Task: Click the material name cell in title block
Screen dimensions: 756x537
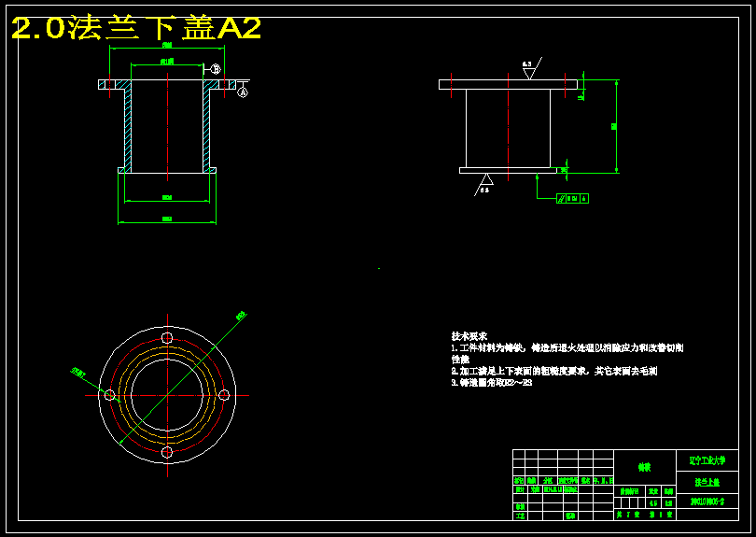Action: 645,467
